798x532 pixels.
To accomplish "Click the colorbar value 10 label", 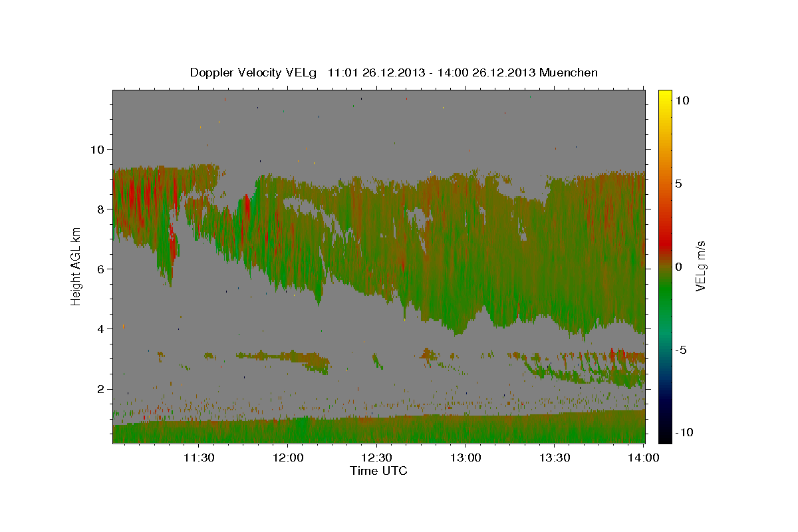I will 682,100.
